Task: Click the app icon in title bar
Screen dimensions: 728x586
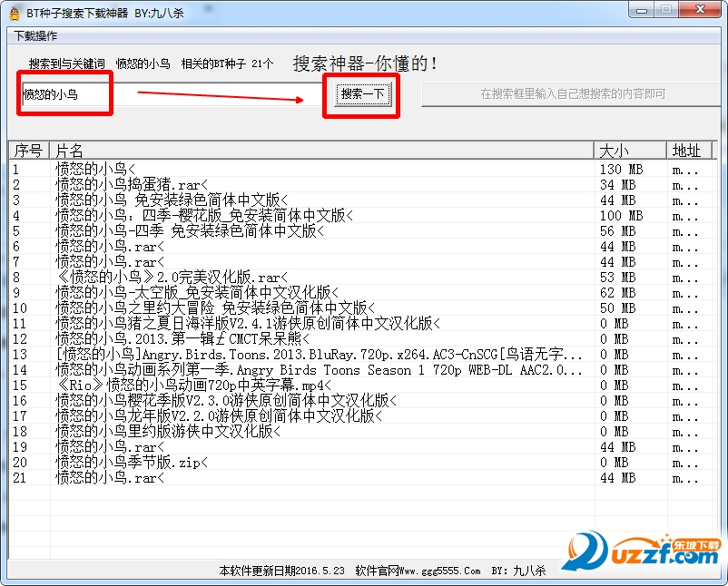Action: 15,13
